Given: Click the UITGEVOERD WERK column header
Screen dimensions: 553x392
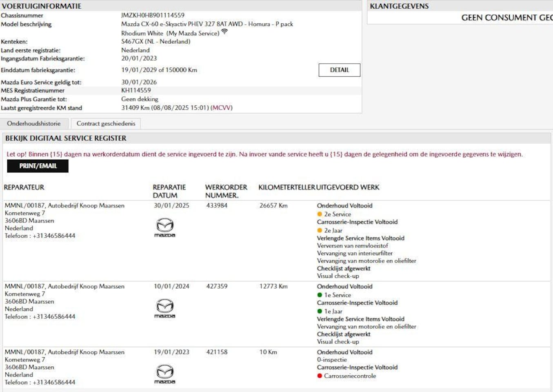Looking at the screenshot, I should tap(348, 187).
